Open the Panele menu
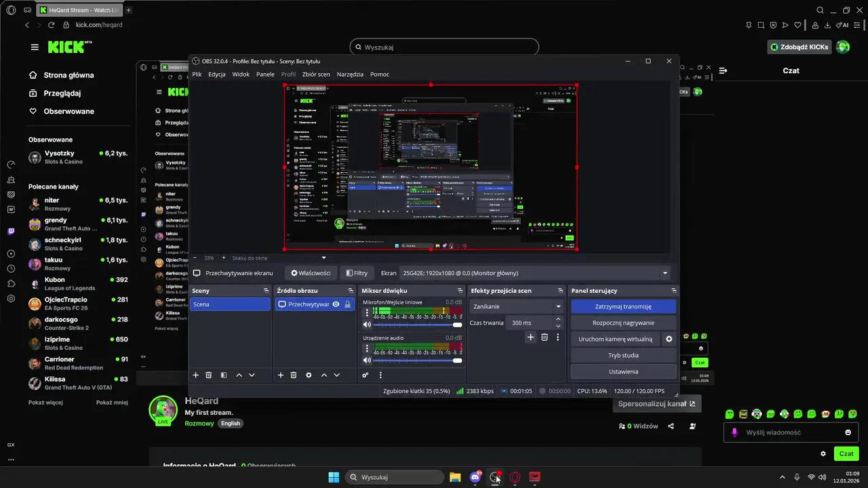The height and width of the screenshot is (488, 868). click(265, 74)
